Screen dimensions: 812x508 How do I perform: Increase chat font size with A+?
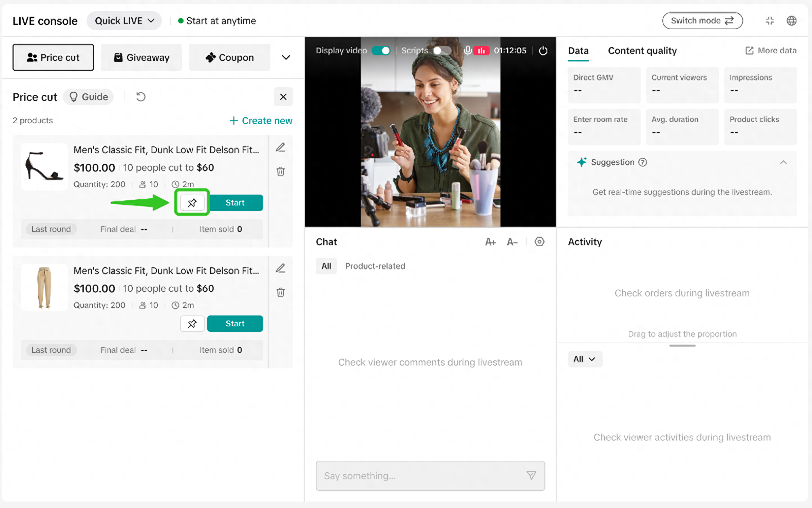(x=490, y=242)
